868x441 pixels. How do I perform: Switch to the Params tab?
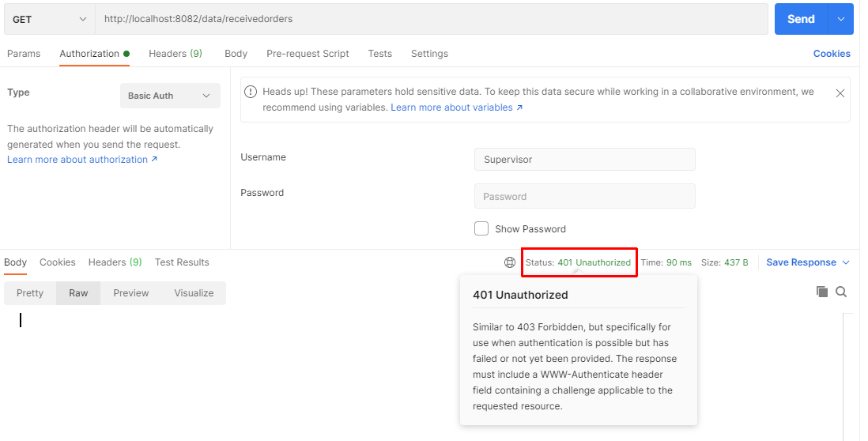tap(24, 54)
